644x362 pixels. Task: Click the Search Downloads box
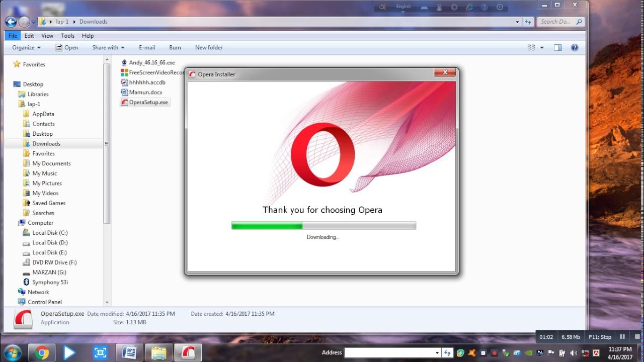tap(560, 22)
